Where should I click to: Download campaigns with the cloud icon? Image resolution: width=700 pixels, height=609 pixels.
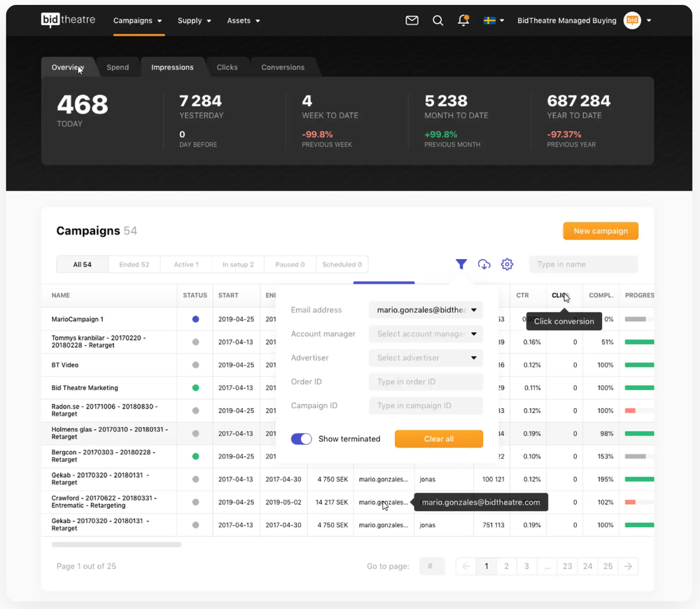click(x=484, y=265)
